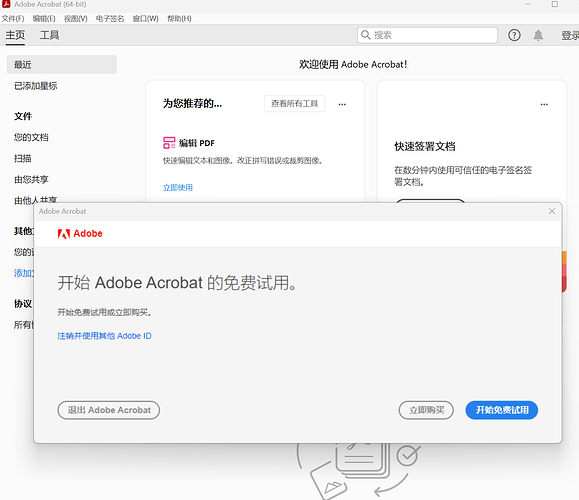This screenshot has height=500, width=579.
Task: Open more options on quick sign card
Action: [544, 104]
